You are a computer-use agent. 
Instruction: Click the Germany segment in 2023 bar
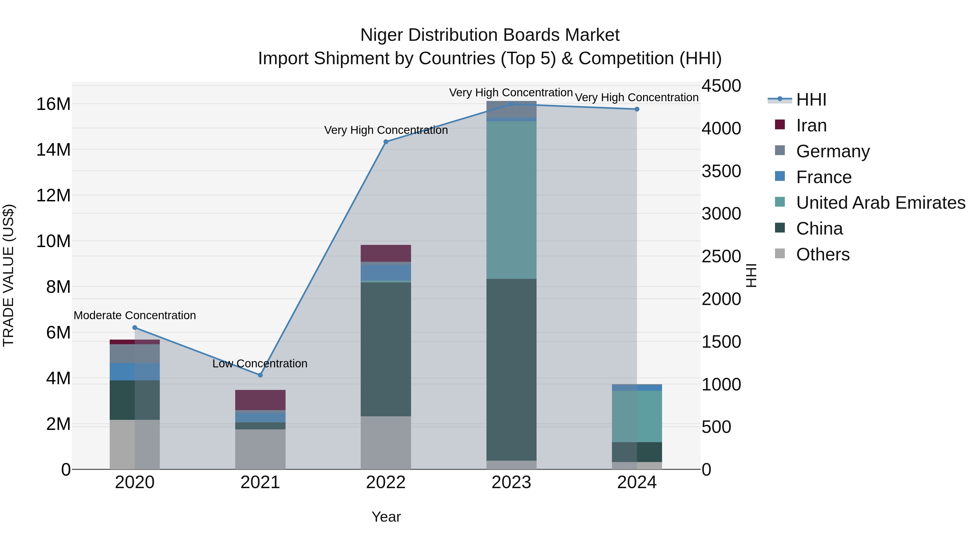pos(511,109)
